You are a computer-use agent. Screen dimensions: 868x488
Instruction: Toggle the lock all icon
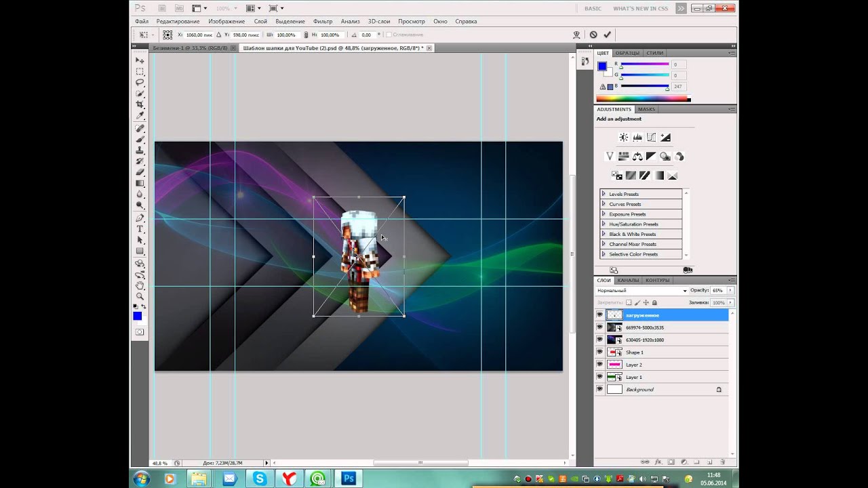[x=654, y=303]
